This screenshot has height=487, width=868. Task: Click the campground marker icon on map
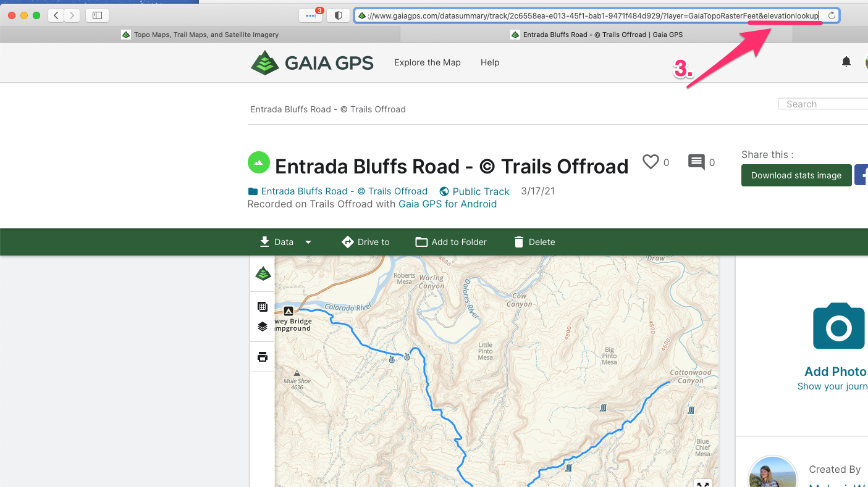288,311
